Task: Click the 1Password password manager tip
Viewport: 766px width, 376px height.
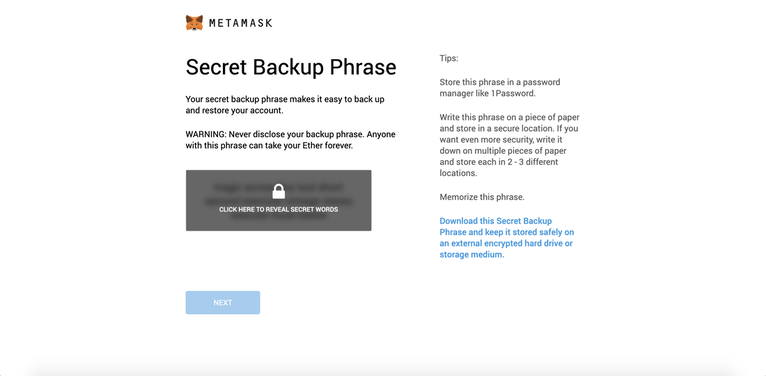Action: click(500, 87)
